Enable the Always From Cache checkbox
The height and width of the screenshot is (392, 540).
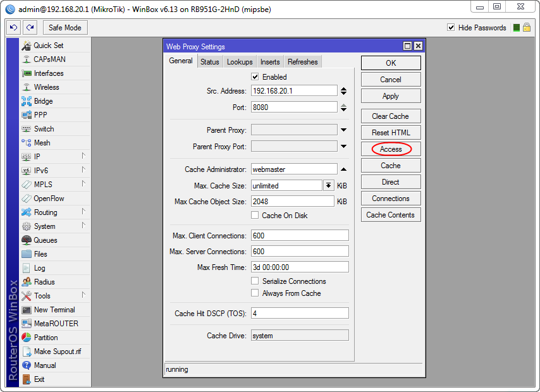tap(255, 293)
